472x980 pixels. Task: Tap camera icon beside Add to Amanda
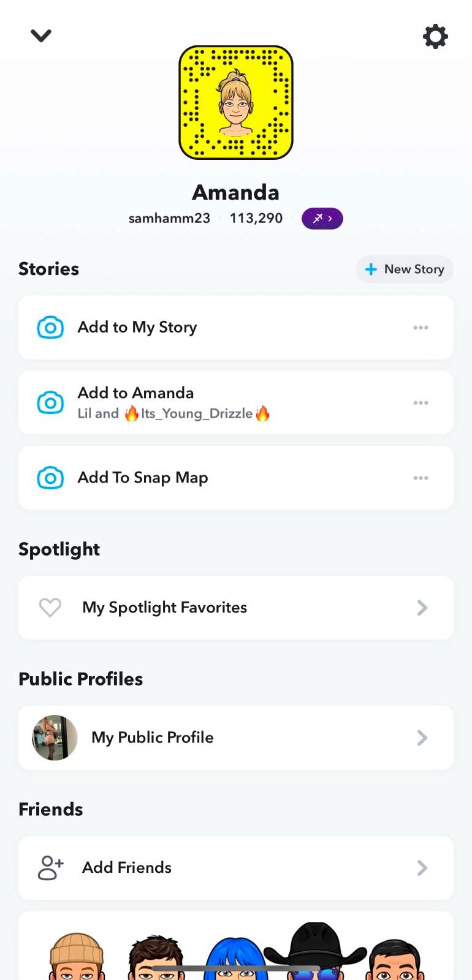pyautogui.click(x=50, y=403)
